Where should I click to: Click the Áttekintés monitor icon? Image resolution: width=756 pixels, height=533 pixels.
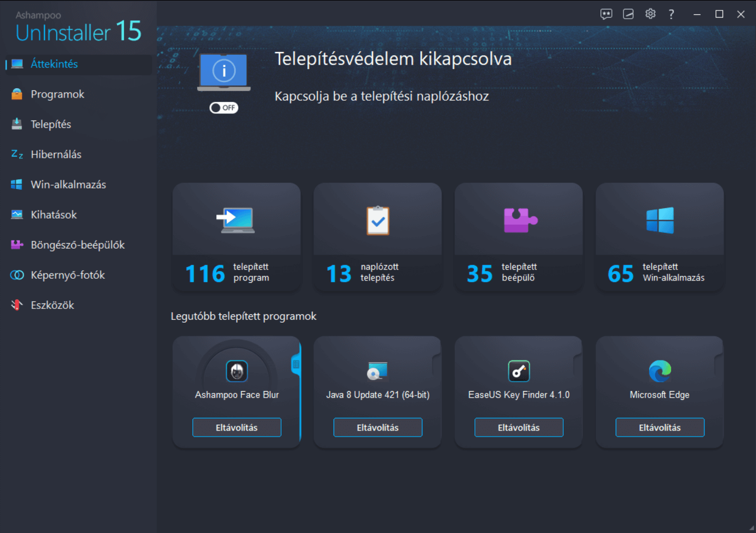(17, 64)
